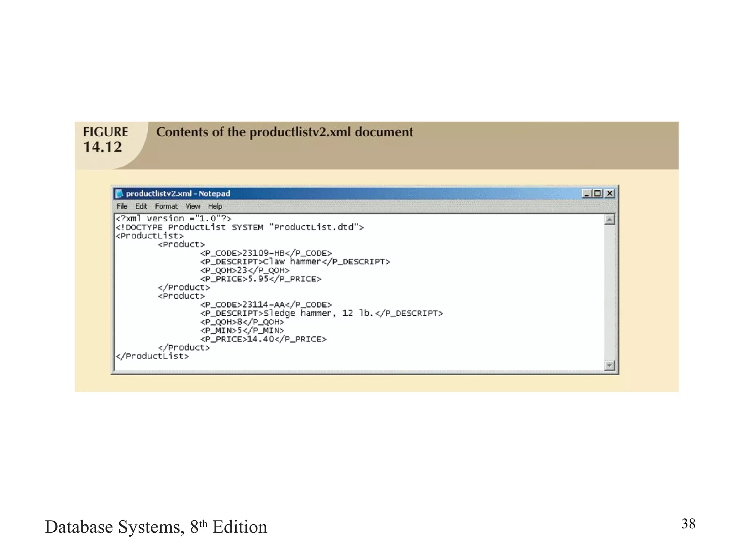Click the <?xml version ="1.0"?> line
747x560 pixels.
tap(174, 219)
